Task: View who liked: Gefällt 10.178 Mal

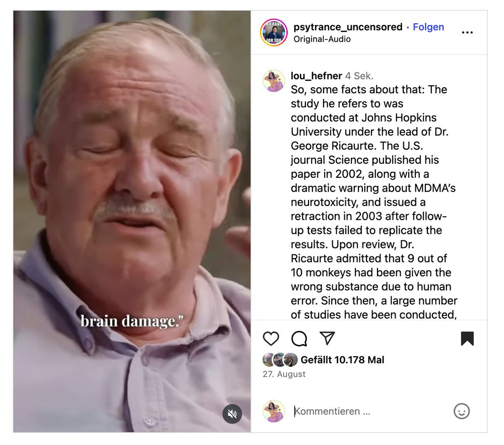Action: (342, 360)
